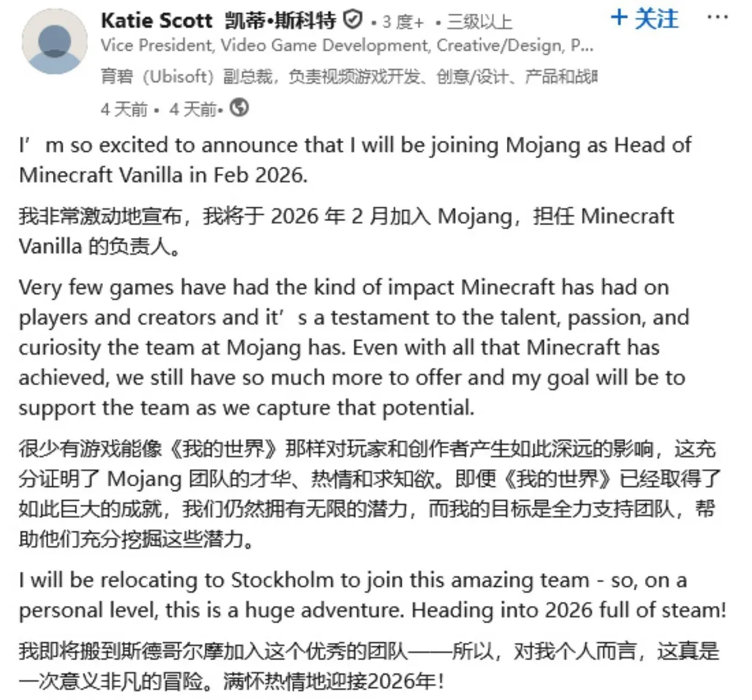This screenshot has height=700, width=752.
Task: Open the three-dots more options menu
Action: coord(717,17)
